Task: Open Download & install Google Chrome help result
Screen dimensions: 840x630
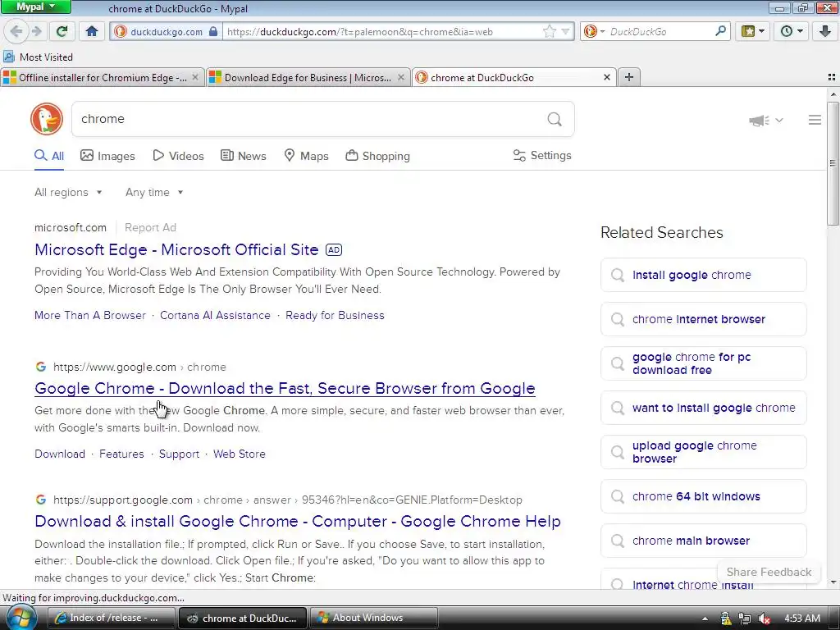Action: [x=297, y=521]
